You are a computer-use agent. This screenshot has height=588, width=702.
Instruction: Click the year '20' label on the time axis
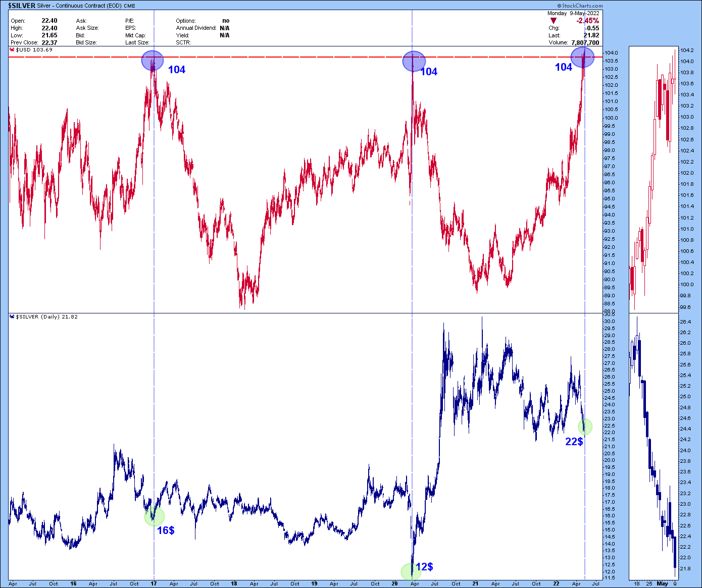[x=395, y=583]
